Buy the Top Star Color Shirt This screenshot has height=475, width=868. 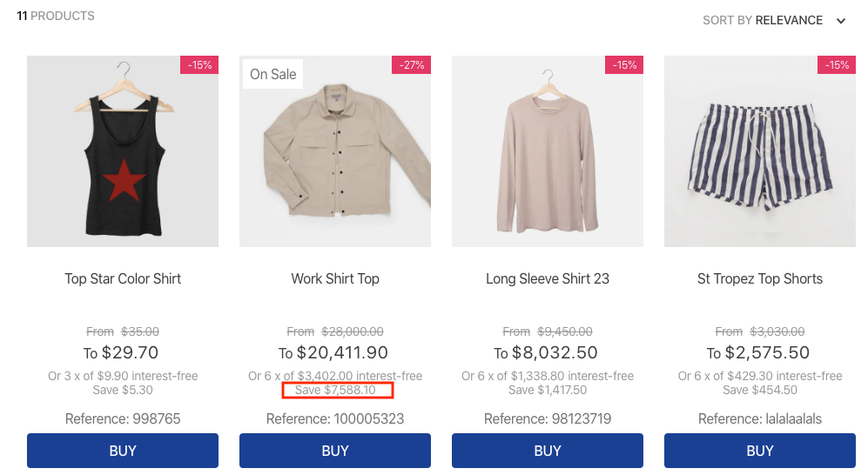[x=123, y=451]
